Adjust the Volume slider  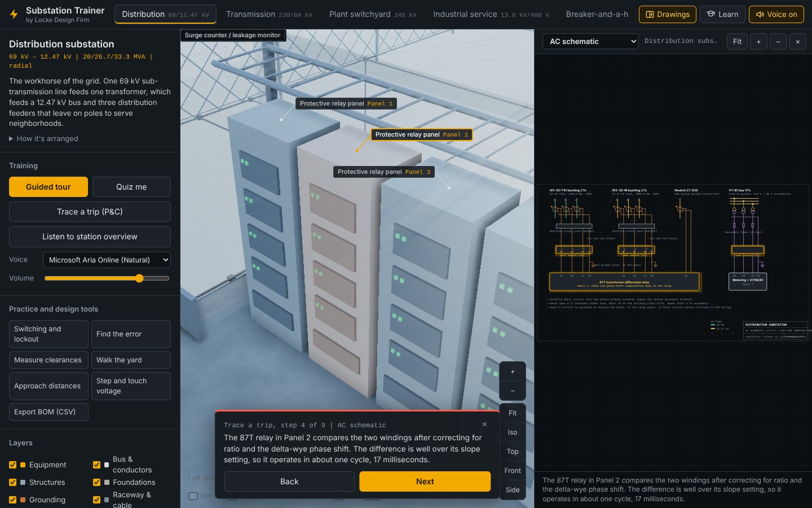coord(107,278)
